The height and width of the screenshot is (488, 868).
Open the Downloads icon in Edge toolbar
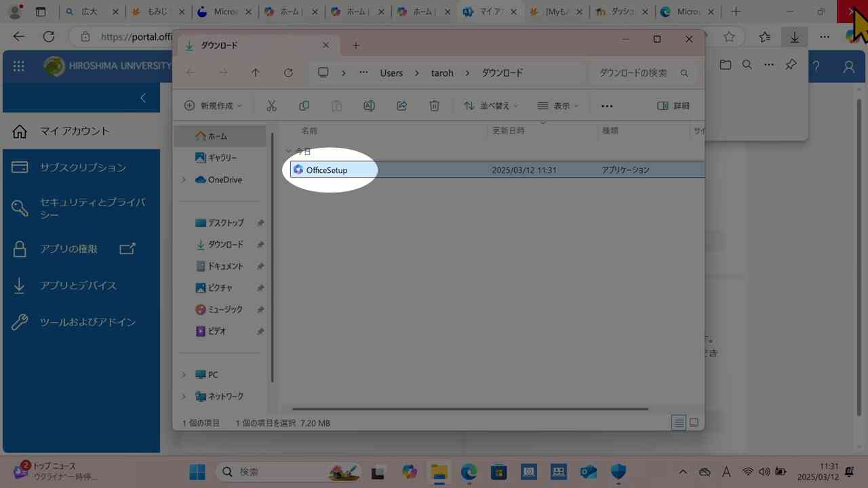(794, 37)
